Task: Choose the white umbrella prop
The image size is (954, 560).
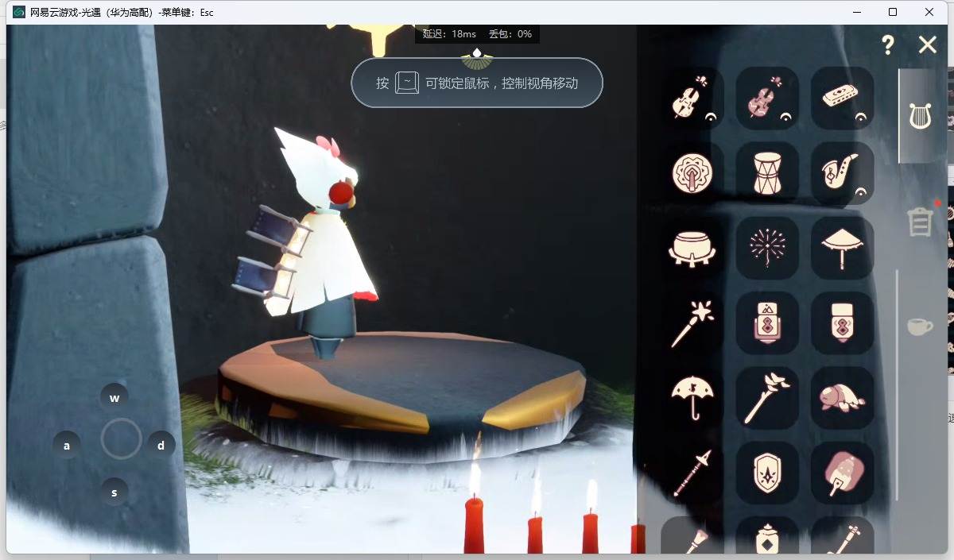Action: [x=691, y=398]
